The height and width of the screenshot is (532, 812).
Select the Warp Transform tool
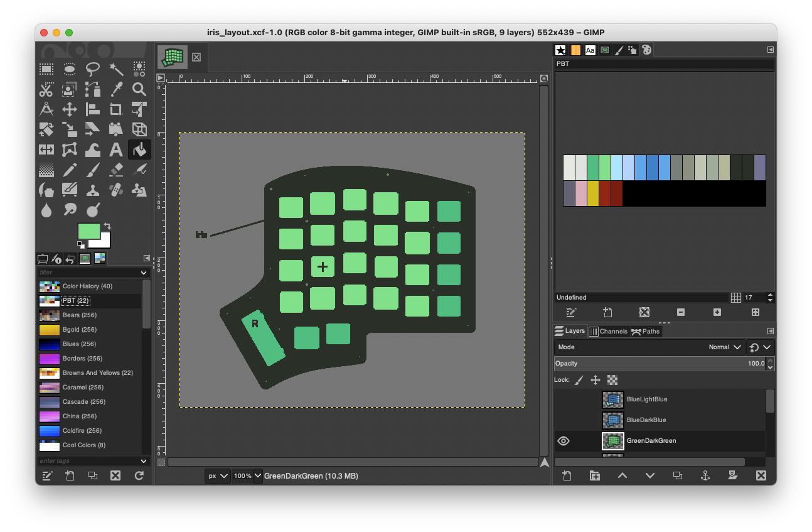click(93, 149)
